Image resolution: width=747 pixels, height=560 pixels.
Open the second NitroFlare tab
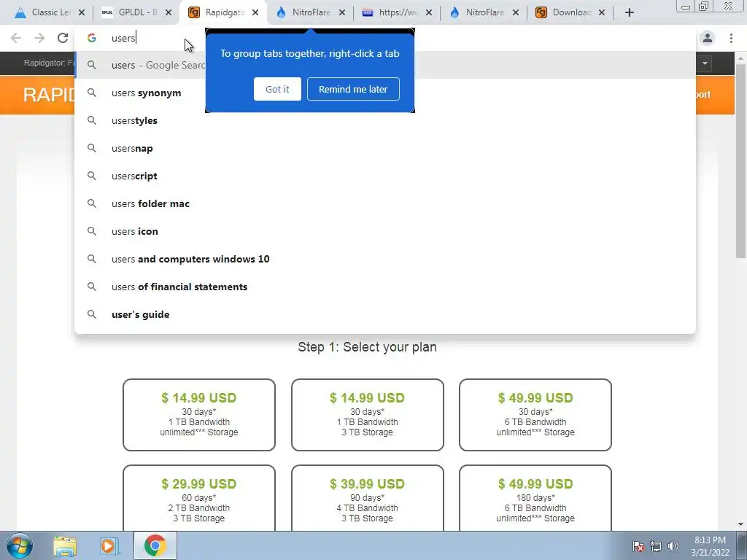(x=483, y=12)
